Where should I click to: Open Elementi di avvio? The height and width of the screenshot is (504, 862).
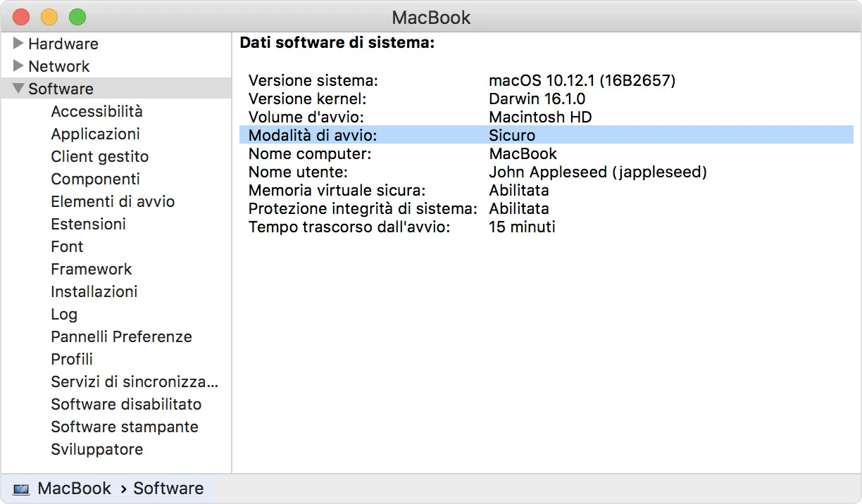(112, 201)
